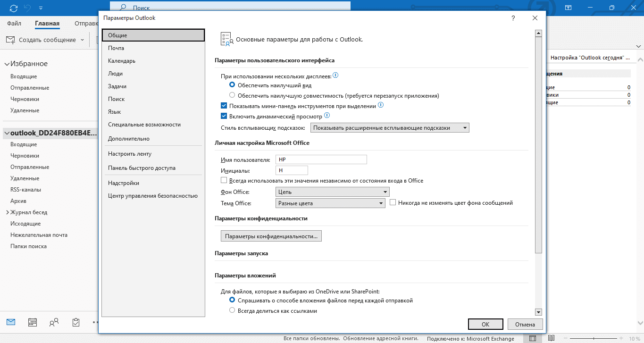
Task: Open the Mail view icon in navigation bar
Action: [11, 322]
